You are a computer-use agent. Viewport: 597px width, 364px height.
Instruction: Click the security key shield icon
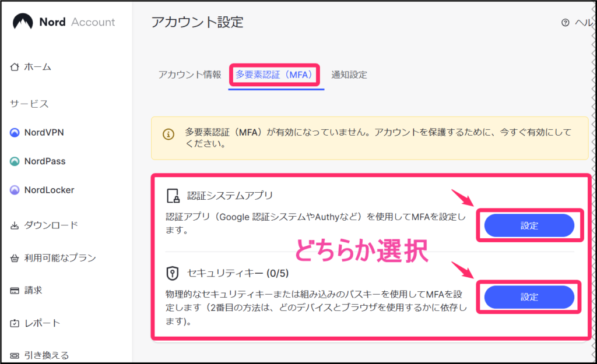point(173,273)
